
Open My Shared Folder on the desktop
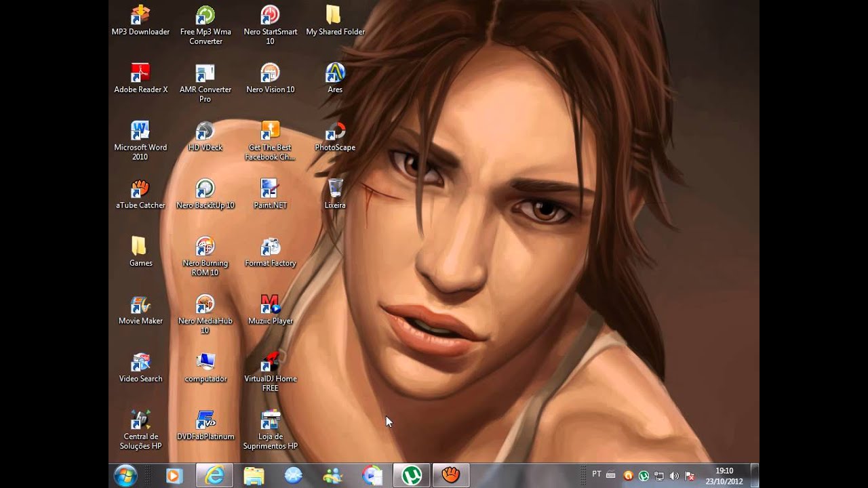click(x=335, y=20)
